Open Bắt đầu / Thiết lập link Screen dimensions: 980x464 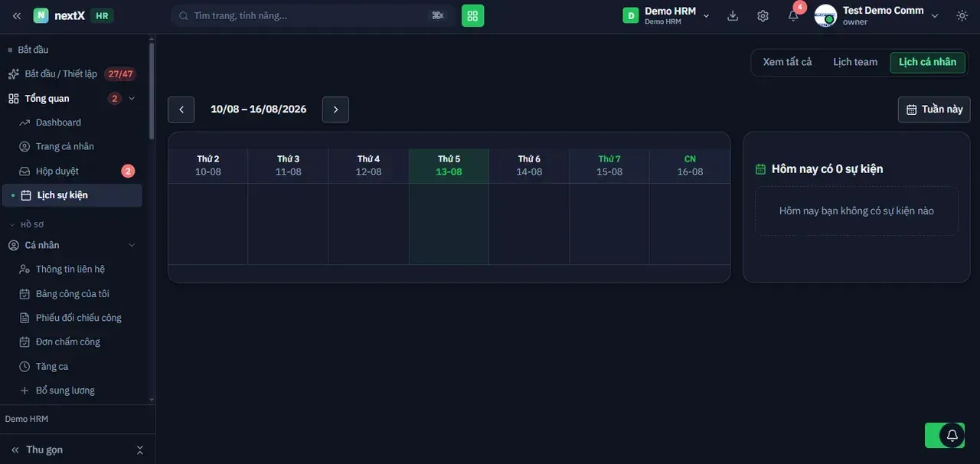(71, 74)
